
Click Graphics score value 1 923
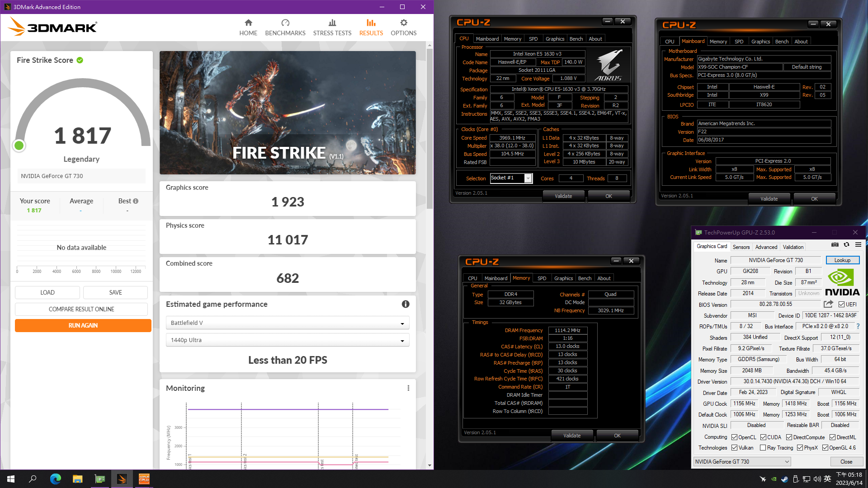click(x=288, y=202)
